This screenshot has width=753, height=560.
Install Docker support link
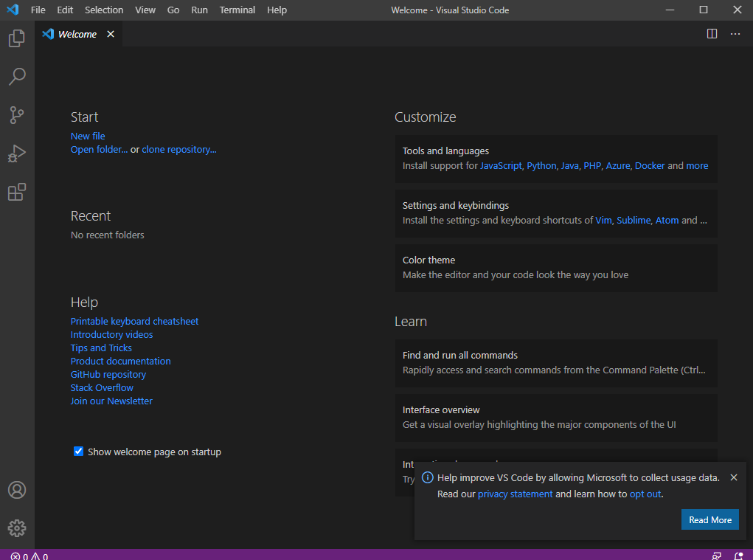click(650, 166)
